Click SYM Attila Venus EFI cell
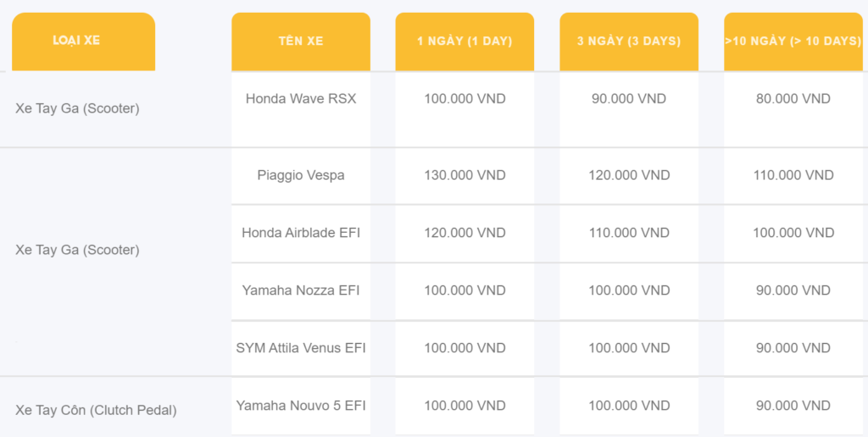This screenshot has height=437, width=868. pos(301,348)
